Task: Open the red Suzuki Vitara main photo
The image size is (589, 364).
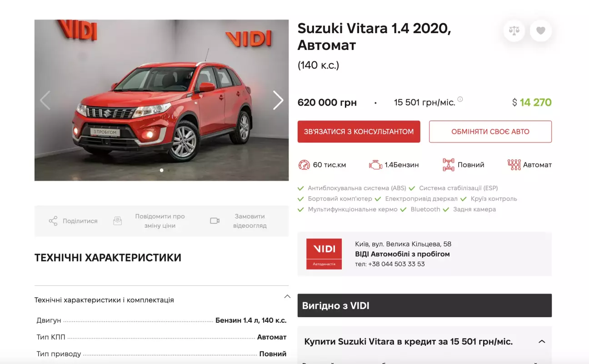Action: (161, 100)
